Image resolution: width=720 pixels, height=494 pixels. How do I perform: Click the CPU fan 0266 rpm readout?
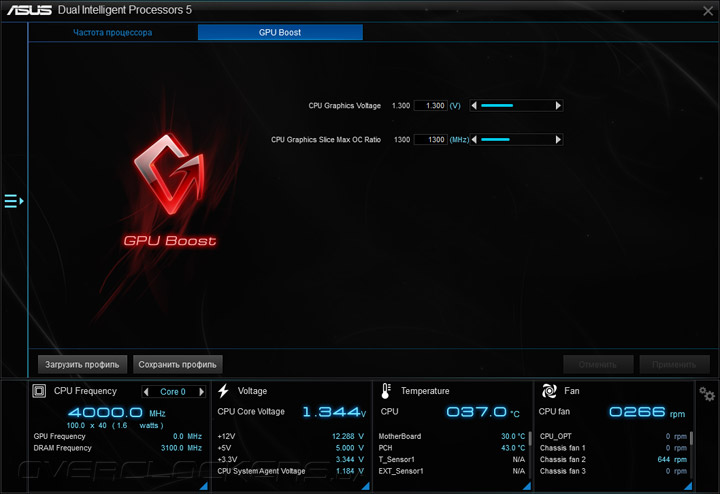click(x=647, y=412)
